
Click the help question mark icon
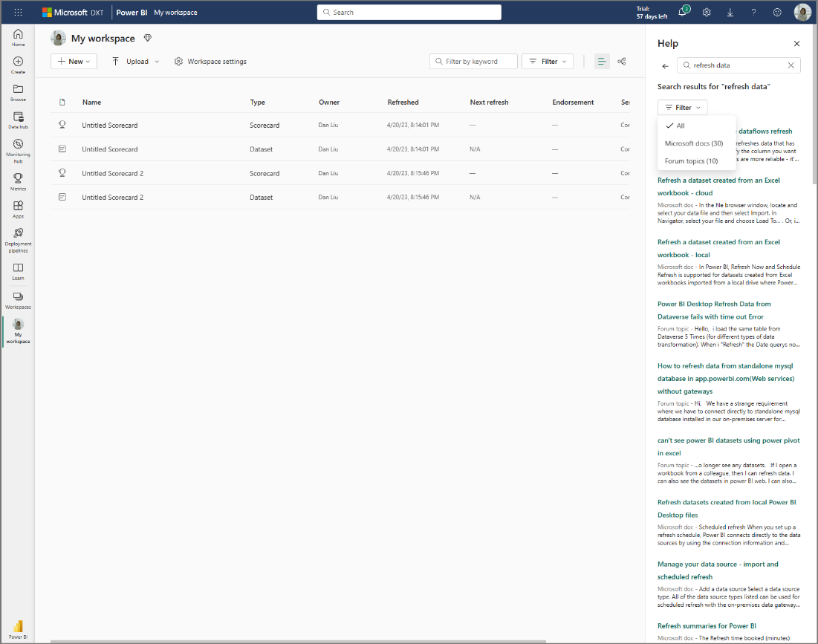pyautogui.click(x=753, y=12)
